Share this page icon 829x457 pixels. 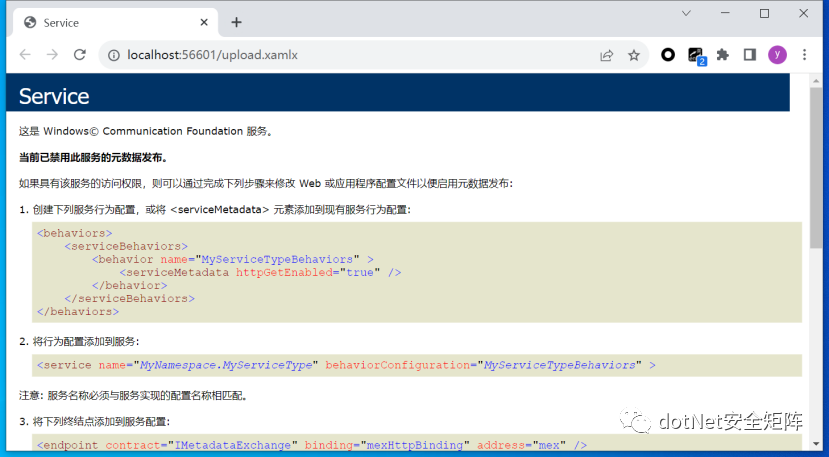606,55
